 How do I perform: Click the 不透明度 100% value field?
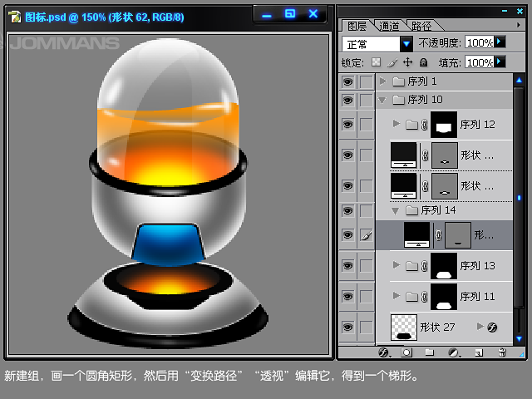[480, 42]
